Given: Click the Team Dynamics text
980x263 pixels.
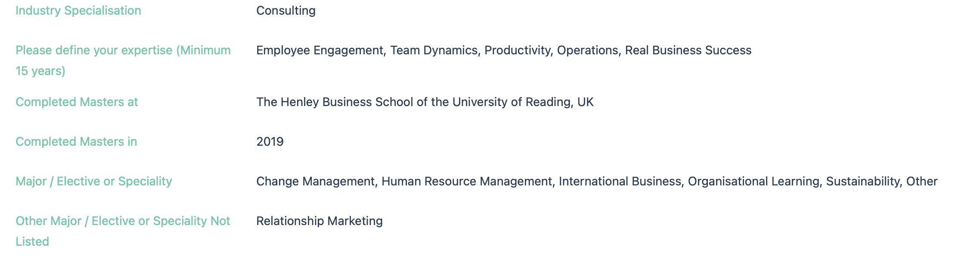Looking at the screenshot, I should (434, 50).
